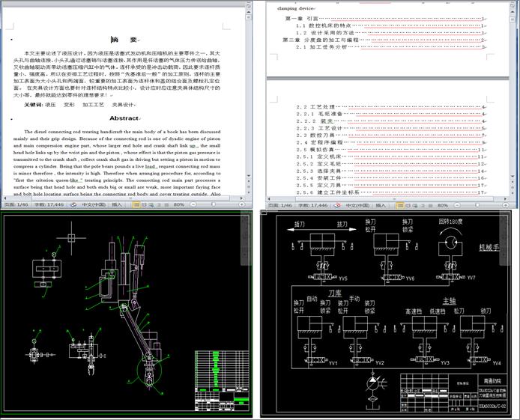This screenshot has height=420, width=520.
Task: Toggle 插入 insert mode in abstract window
Action: point(117,204)
